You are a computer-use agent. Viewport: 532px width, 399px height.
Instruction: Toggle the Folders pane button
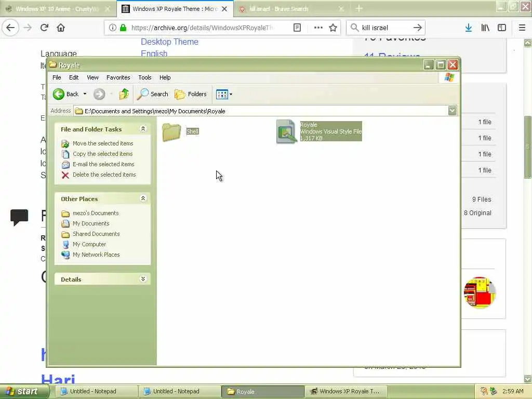point(191,94)
